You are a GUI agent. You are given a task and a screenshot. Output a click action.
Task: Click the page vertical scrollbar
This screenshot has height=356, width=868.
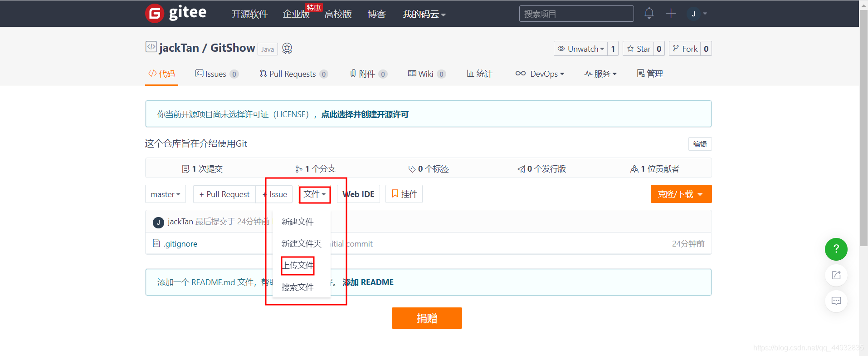coord(863,127)
